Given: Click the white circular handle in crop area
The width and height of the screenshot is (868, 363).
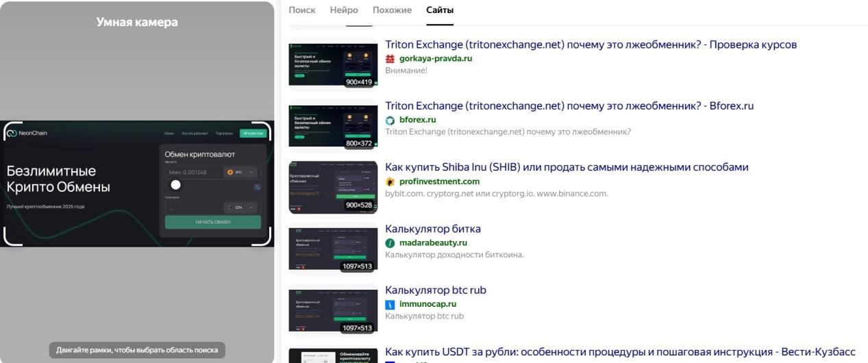Looking at the screenshot, I should (x=176, y=185).
